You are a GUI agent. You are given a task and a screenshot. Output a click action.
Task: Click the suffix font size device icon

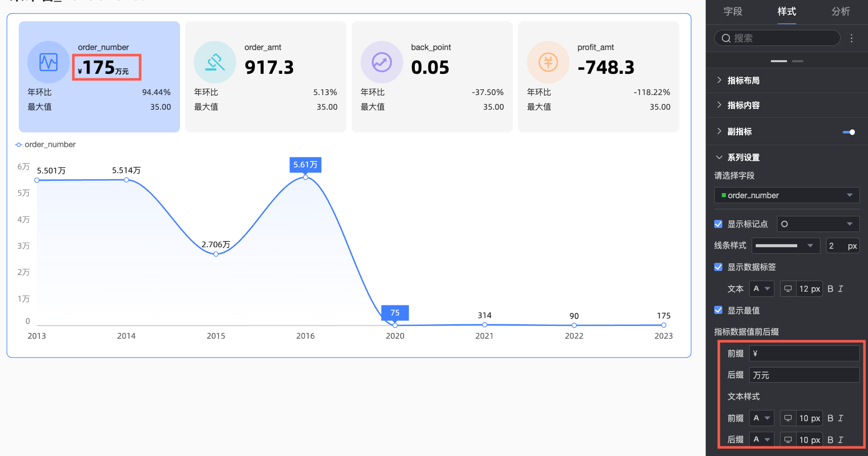[x=788, y=440]
